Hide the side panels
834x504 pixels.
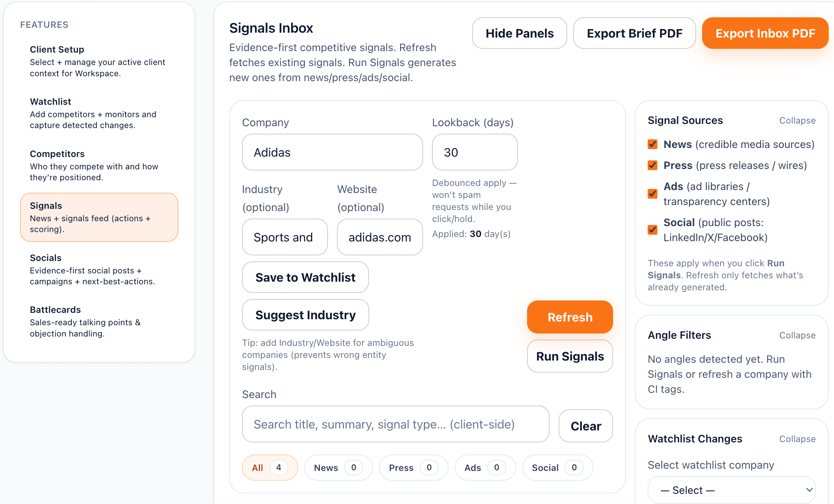tap(519, 33)
